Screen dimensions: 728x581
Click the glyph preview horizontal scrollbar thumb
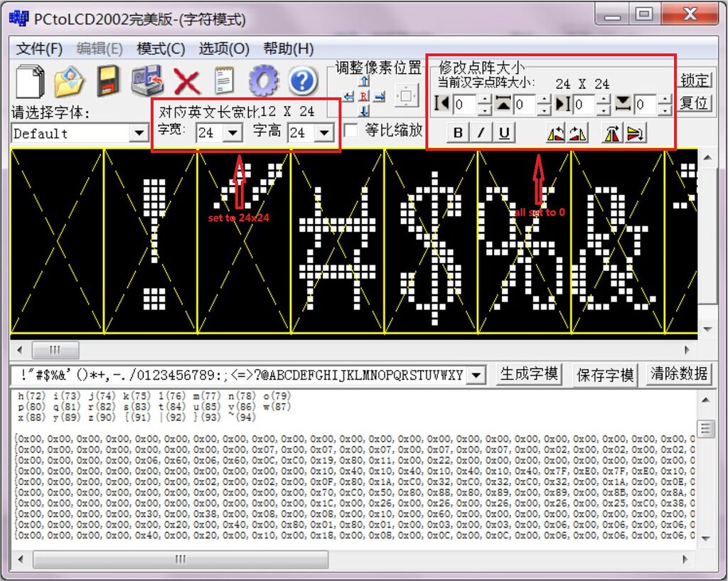(x=55, y=350)
